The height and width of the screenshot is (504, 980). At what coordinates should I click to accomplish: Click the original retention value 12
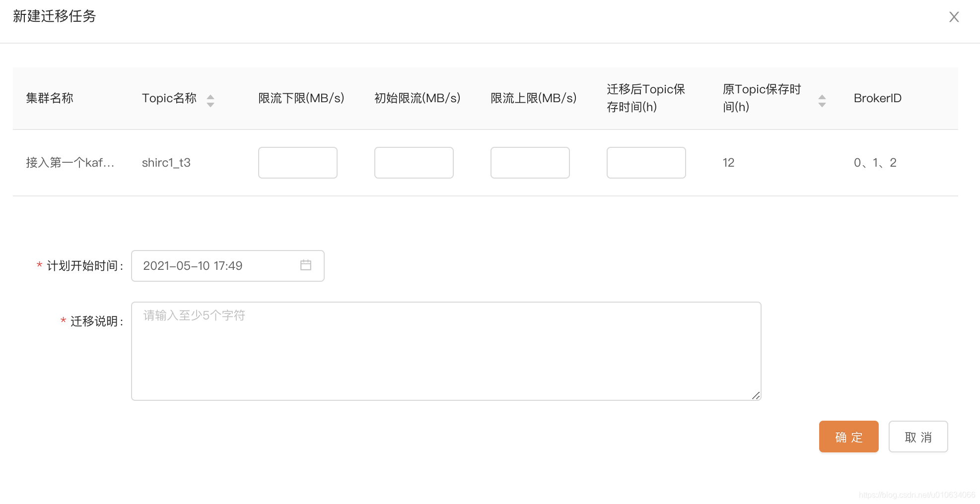pyautogui.click(x=728, y=163)
